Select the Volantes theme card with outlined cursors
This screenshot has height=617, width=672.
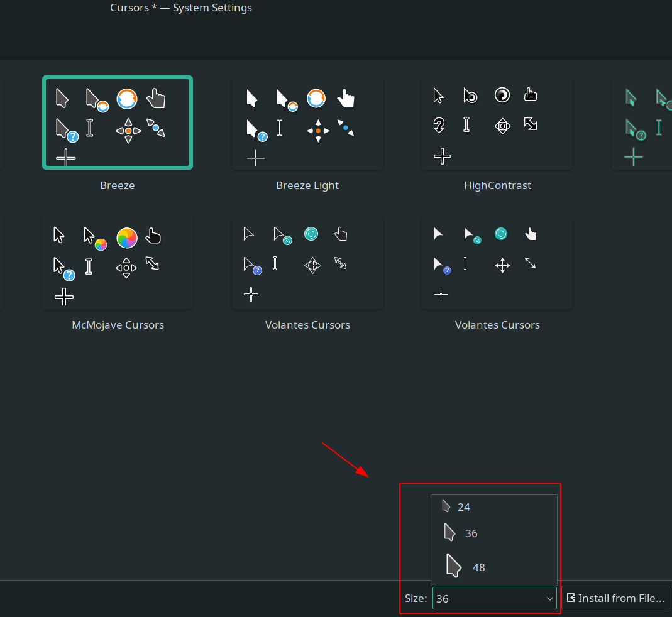pyautogui.click(x=307, y=262)
